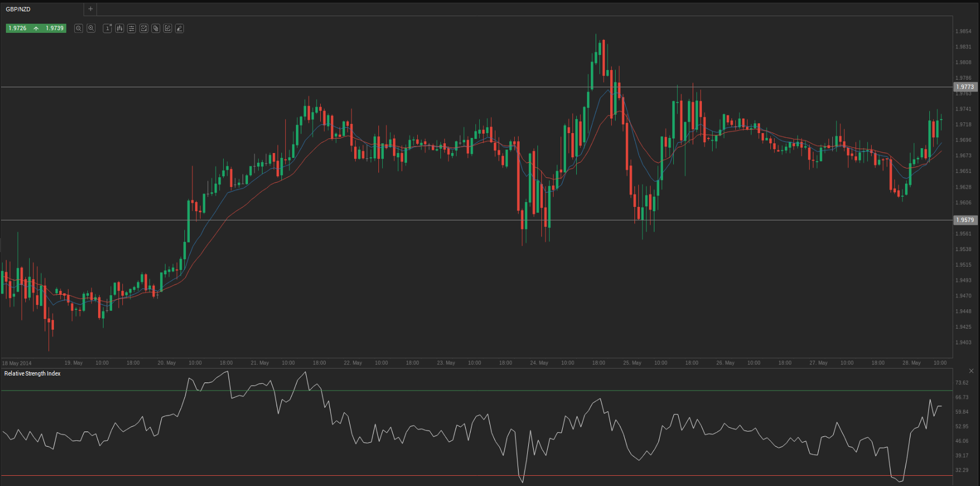The height and width of the screenshot is (486, 980).
Task: Click the zoom in magnifier icon
Action: tap(91, 29)
